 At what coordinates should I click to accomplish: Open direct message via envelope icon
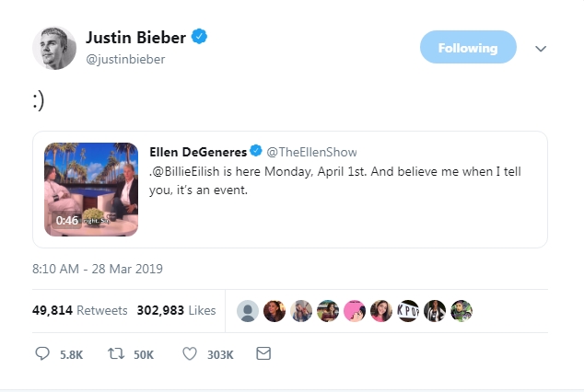(263, 353)
